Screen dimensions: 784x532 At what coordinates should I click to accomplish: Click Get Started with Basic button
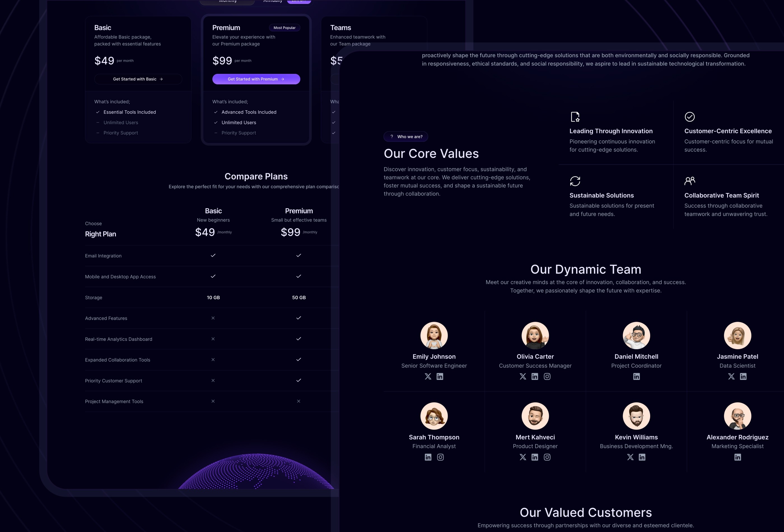[x=138, y=79]
